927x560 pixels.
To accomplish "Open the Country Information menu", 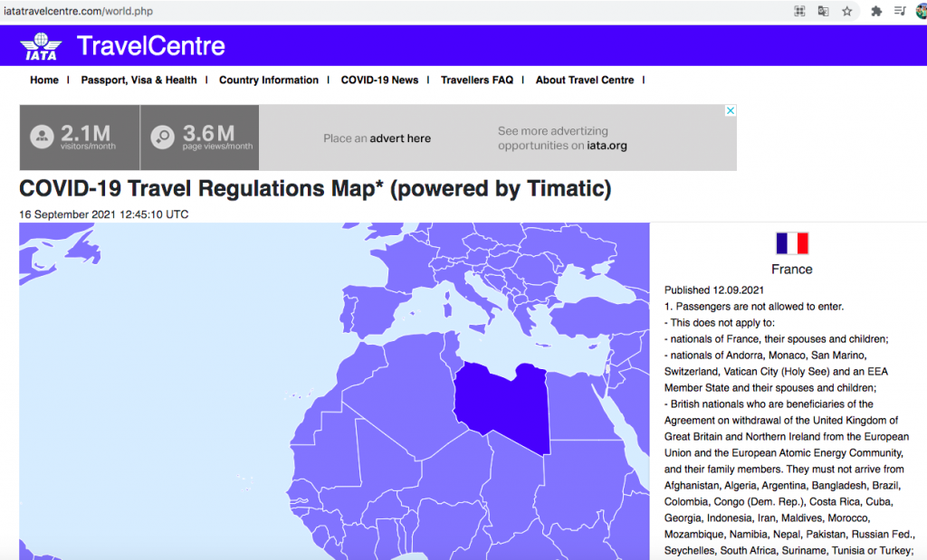I will 269,80.
